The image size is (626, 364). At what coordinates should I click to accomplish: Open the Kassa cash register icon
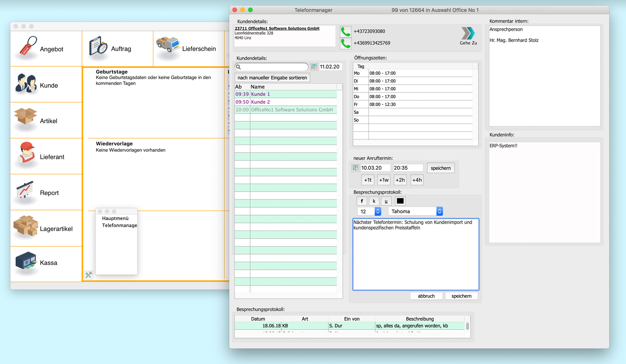click(26, 261)
